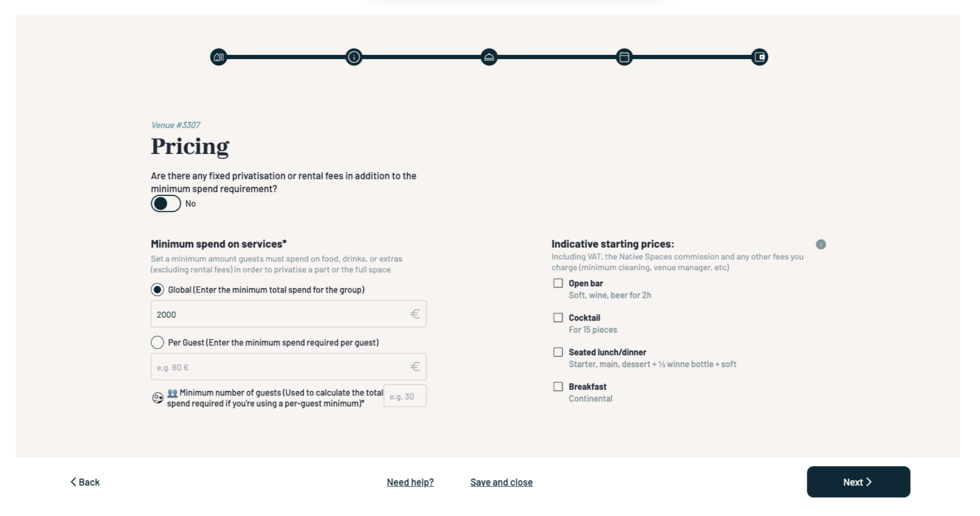Jump to the calendar step icon
This screenshot has width=980, height=516.
[624, 57]
